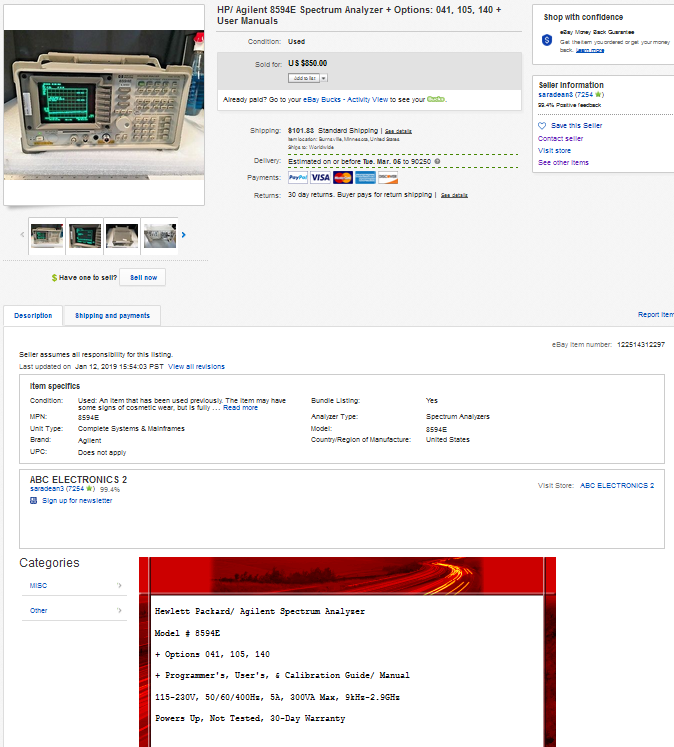Screen dimensions: 674x747
Task: Open the Other category
Action: 39,611
